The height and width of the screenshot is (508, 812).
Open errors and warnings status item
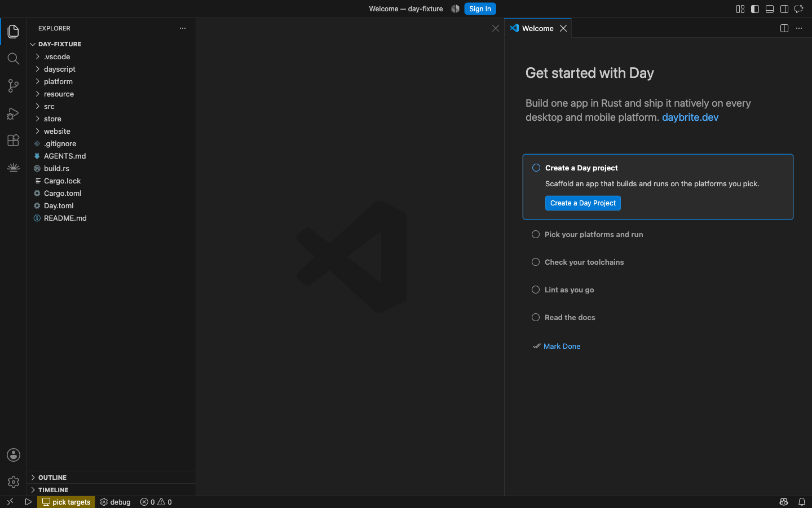(x=156, y=502)
